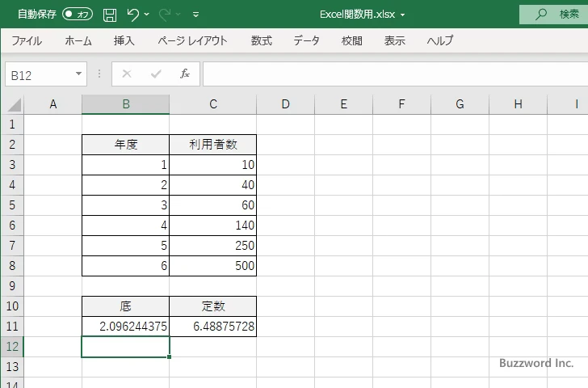Screen dimensions: 588x388
Task: Select column G header
Action: click(x=460, y=104)
